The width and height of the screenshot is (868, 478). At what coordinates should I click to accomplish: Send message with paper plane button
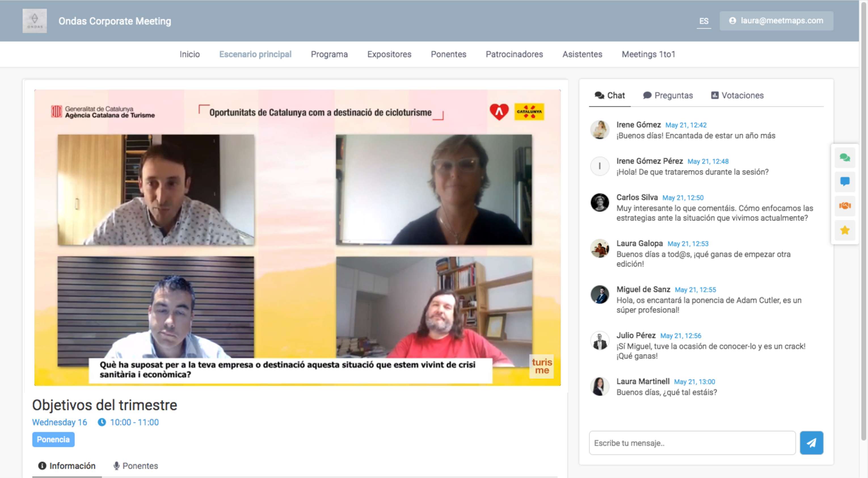point(811,443)
